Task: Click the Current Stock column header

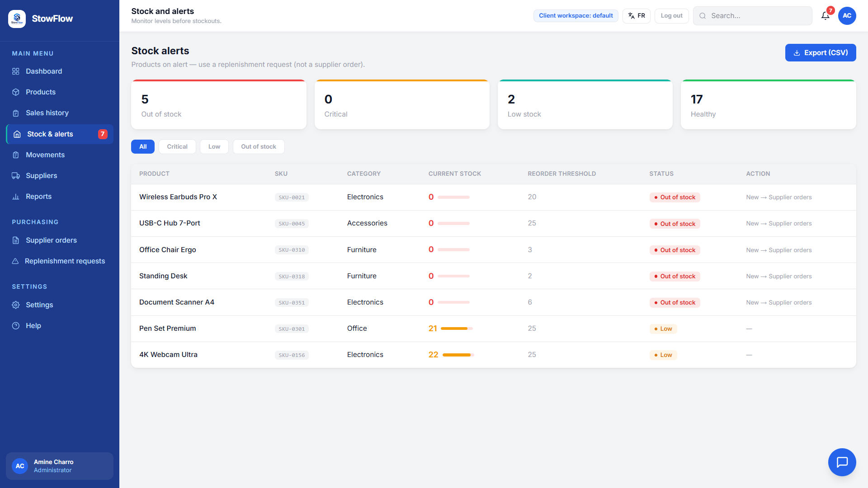Action: coord(454,174)
